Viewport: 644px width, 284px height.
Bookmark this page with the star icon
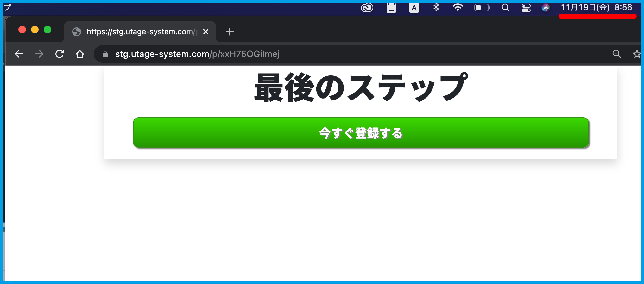coord(636,54)
